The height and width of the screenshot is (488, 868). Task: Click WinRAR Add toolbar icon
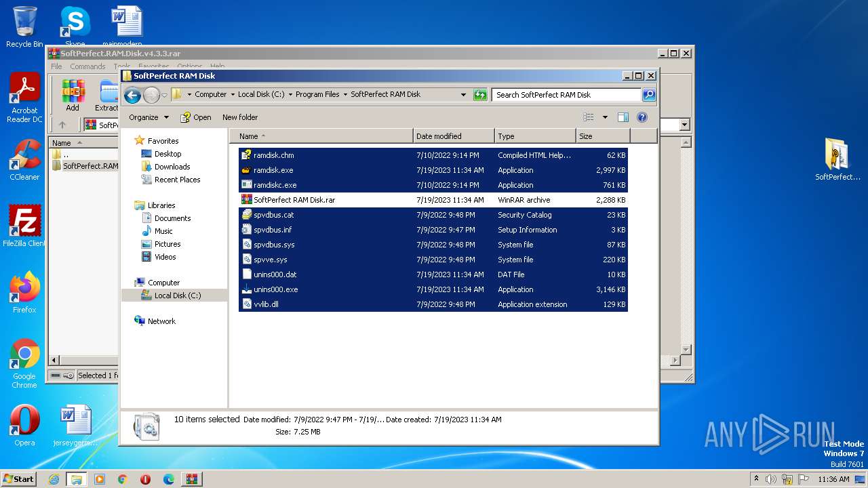pyautogui.click(x=73, y=96)
